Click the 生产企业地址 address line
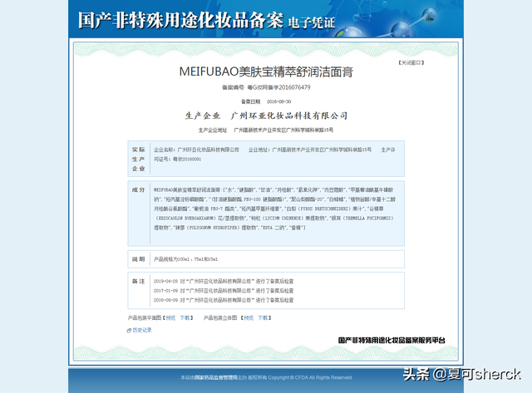This screenshot has width=532, height=393. point(266,130)
